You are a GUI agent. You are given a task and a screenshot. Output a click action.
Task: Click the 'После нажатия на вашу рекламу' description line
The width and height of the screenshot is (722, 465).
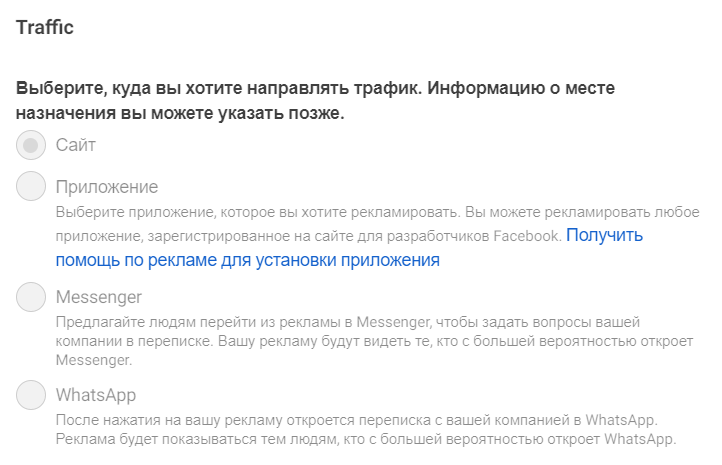click(x=356, y=420)
